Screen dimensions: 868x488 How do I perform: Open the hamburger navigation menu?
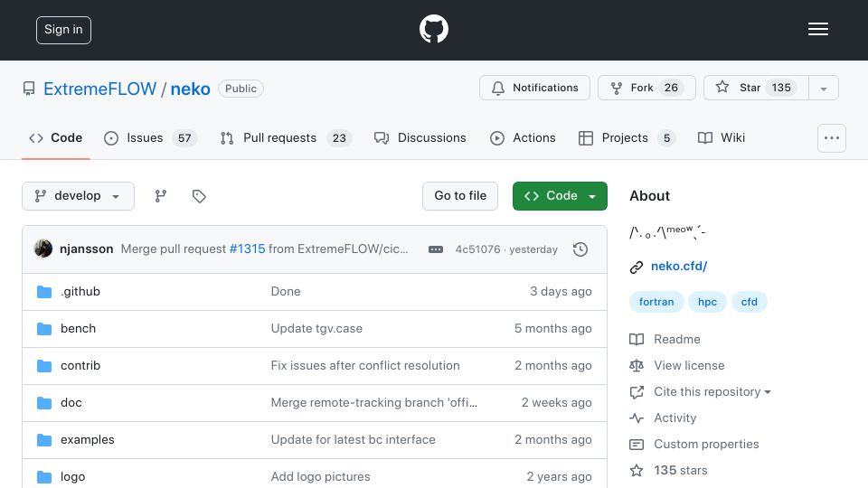point(817,29)
